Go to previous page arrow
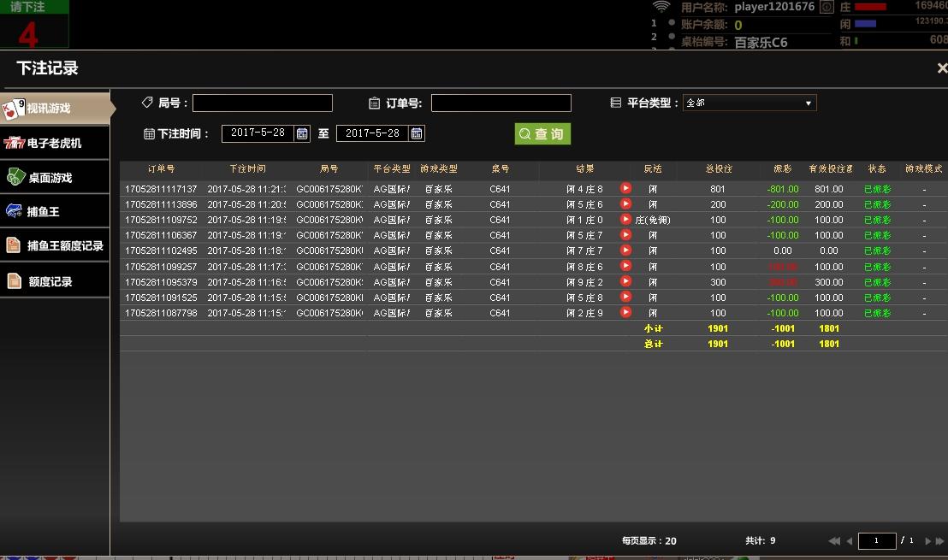This screenshot has height=560, width=948. coord(850,540)
